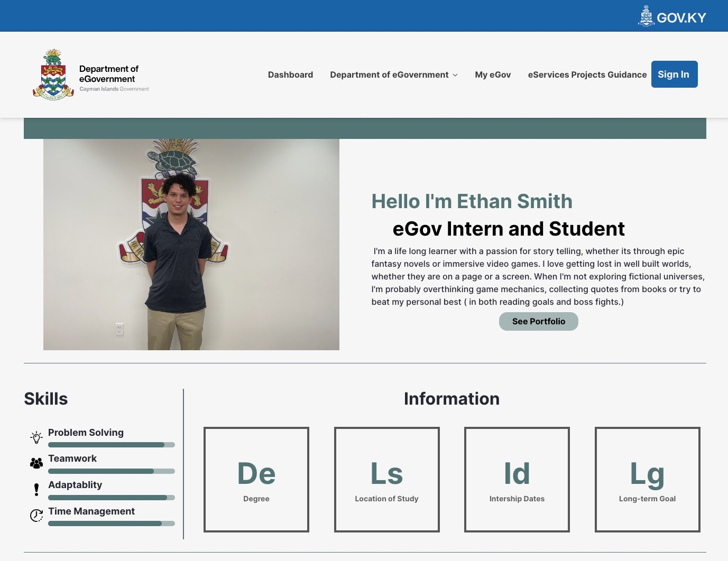The height and width of the screenshot is (561, 728).
Task: Click the Department of eGovernment crest logo
Action: 53,75
